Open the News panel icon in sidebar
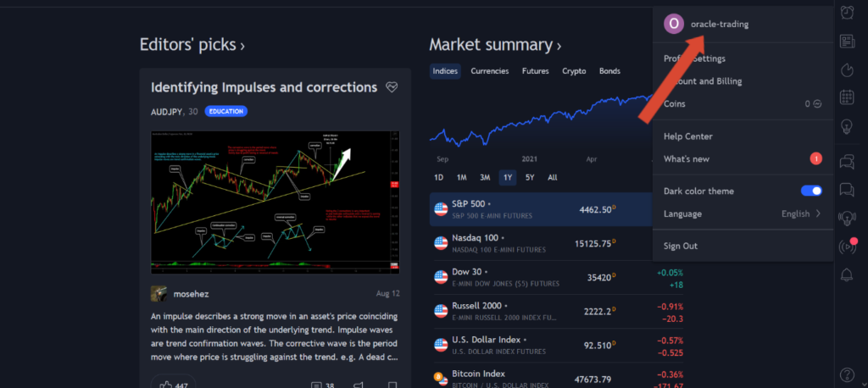The image size is (868, 388). click(x=847, y=42)
